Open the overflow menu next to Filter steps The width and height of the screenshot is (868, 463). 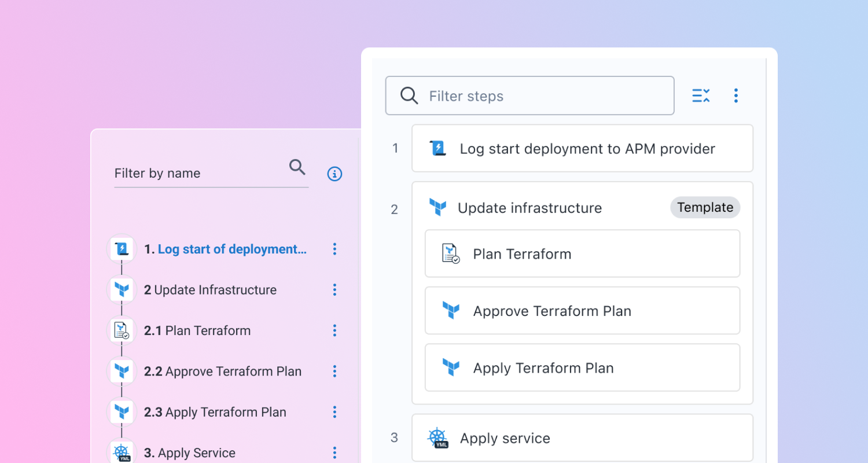pyautogui.click(x=735, y=95)
